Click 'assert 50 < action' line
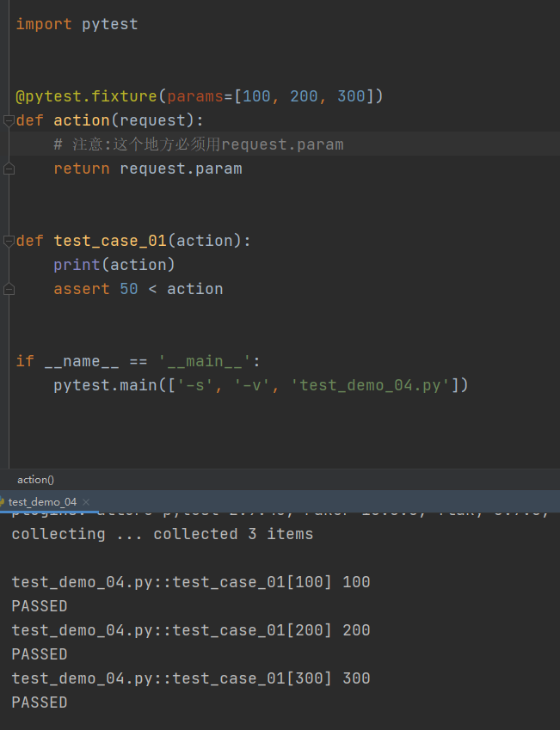 (x=138, y=289)
